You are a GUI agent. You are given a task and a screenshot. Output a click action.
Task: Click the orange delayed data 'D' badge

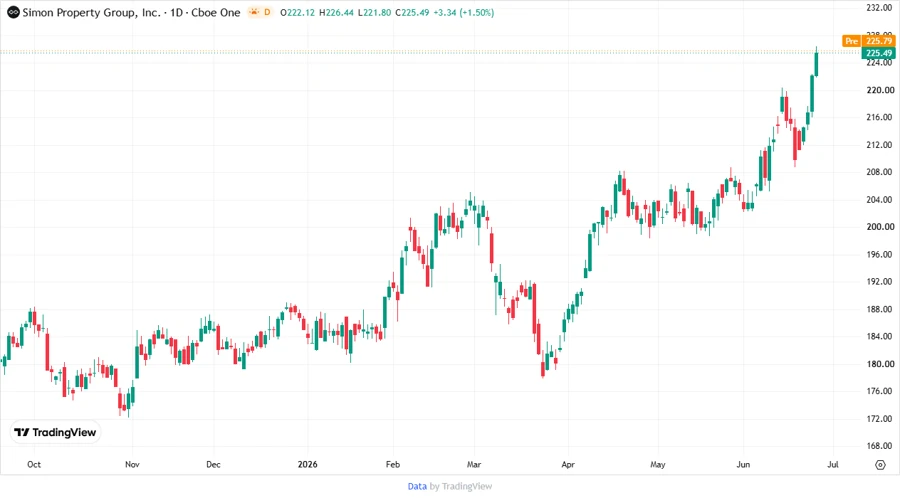(x=267, y=12)
